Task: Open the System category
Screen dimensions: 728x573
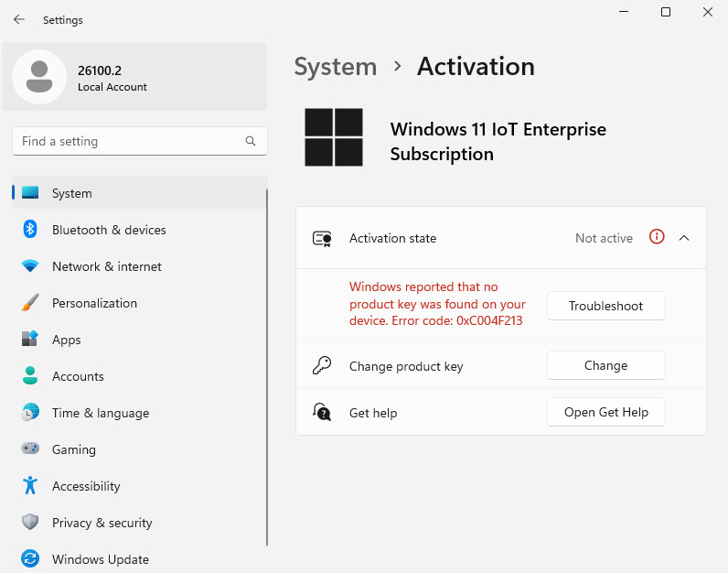Action: pyautogui.click(x=139, y=192)
